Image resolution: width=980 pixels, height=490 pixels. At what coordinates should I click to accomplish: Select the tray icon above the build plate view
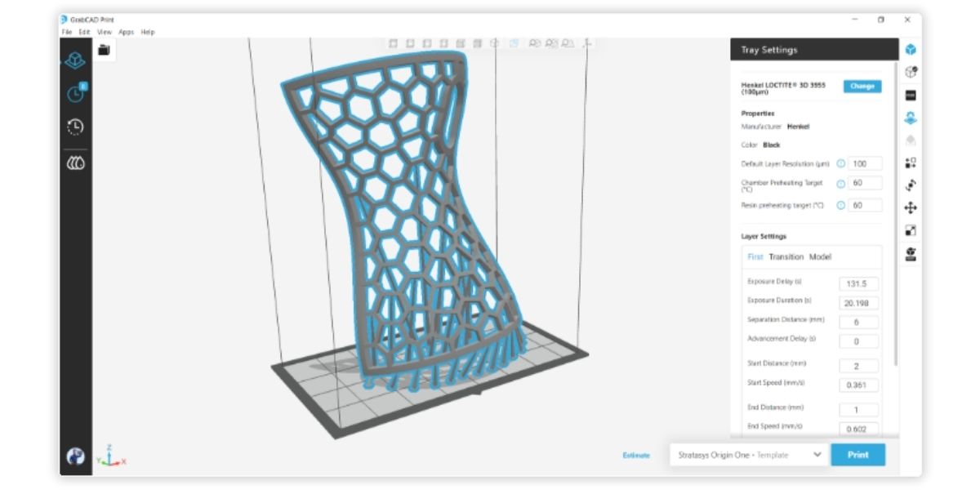[x=103, y=48]
